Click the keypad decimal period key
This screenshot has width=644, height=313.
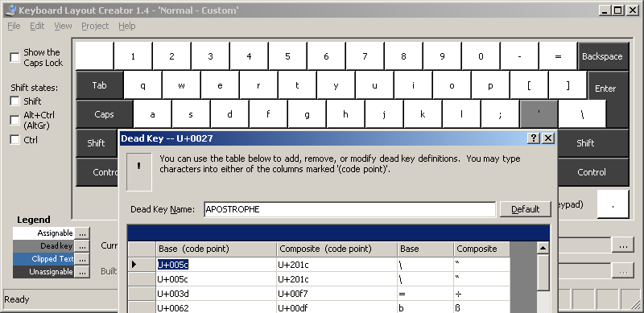tap(613, 204)
